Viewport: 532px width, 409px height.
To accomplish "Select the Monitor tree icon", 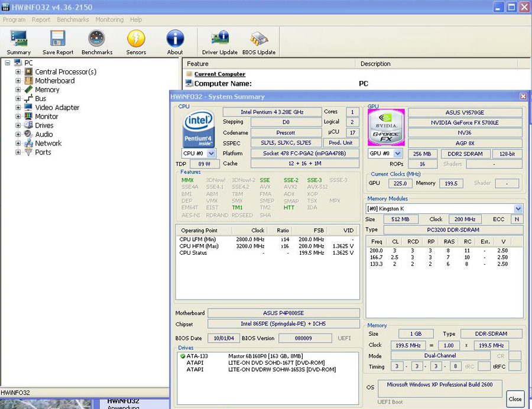I will [29, 116].
